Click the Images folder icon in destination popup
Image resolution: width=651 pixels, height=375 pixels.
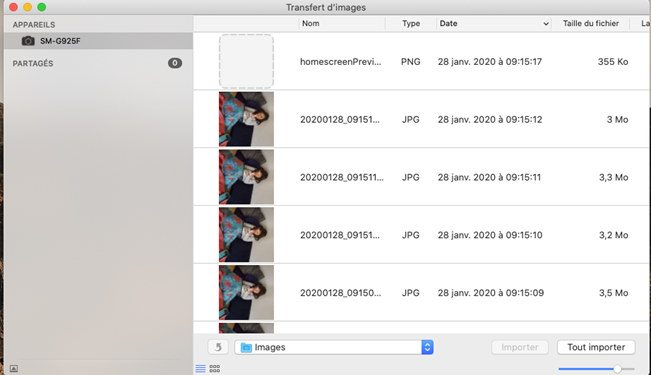pos(246,347)
